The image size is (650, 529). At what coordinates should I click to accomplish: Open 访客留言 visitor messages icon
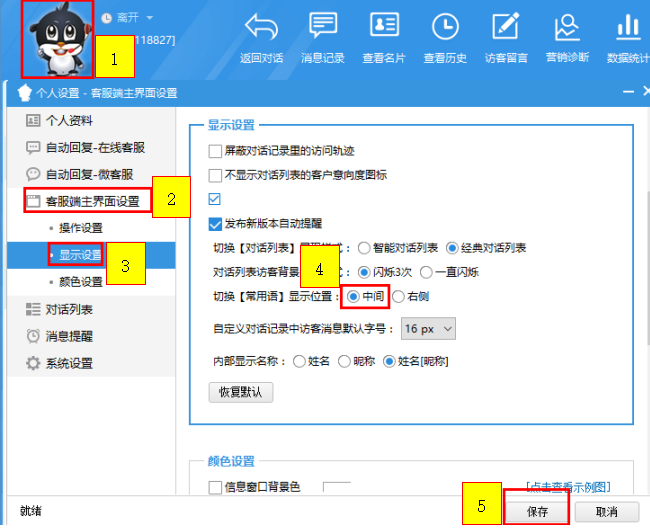506,27
